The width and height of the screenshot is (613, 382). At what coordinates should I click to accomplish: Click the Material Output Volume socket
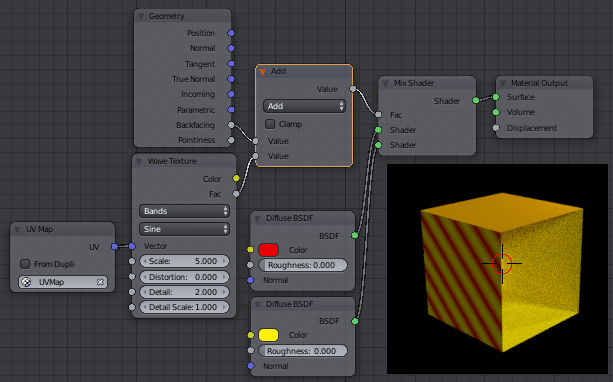tap(496, 112)
